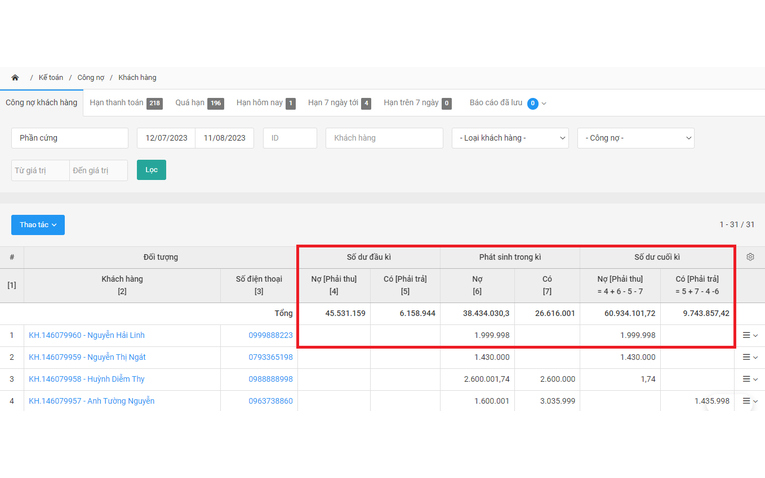This screenshot has height=478, width=765.
Task: Open the Công nợ filter dropdown
Action: coord(636,138)
